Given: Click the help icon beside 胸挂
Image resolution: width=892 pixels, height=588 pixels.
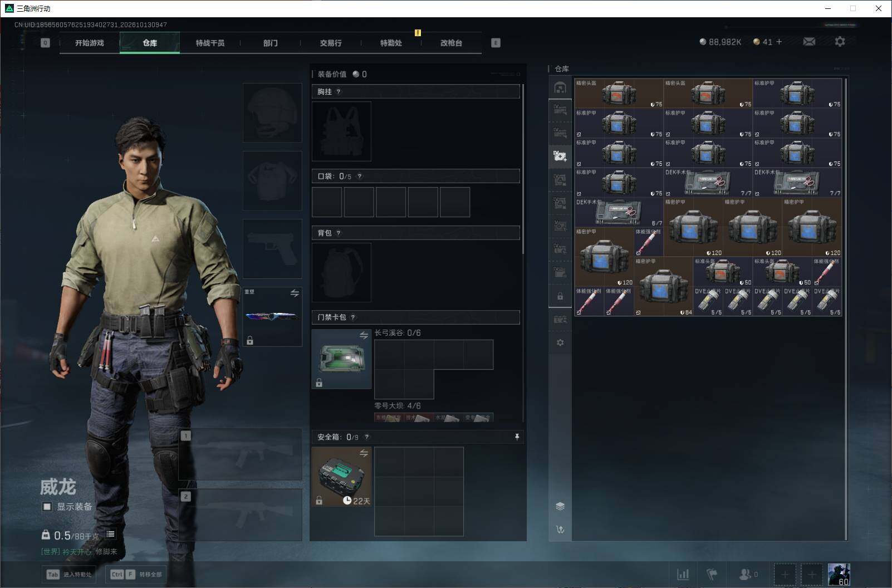Looking at the screenshot, I should click(338, 92).
